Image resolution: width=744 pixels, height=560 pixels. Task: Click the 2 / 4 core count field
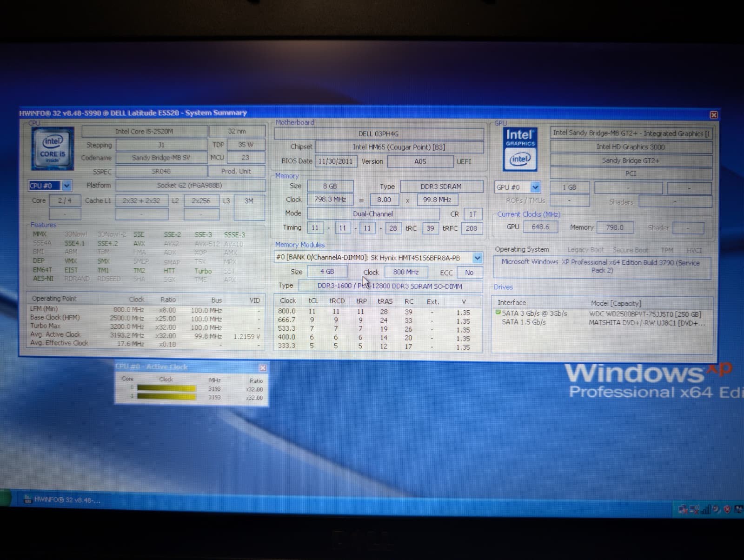pos(65,200)
